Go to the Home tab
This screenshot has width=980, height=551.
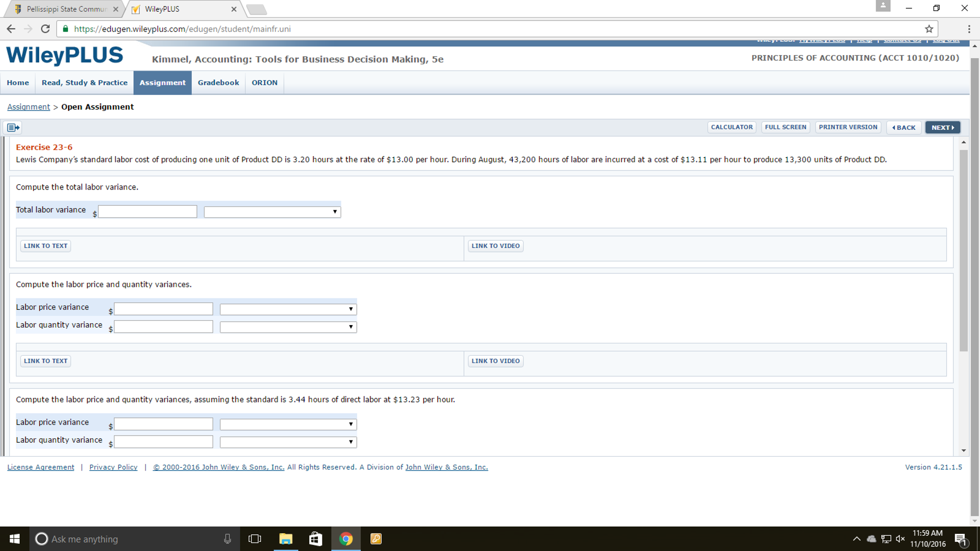pos(18,82)
